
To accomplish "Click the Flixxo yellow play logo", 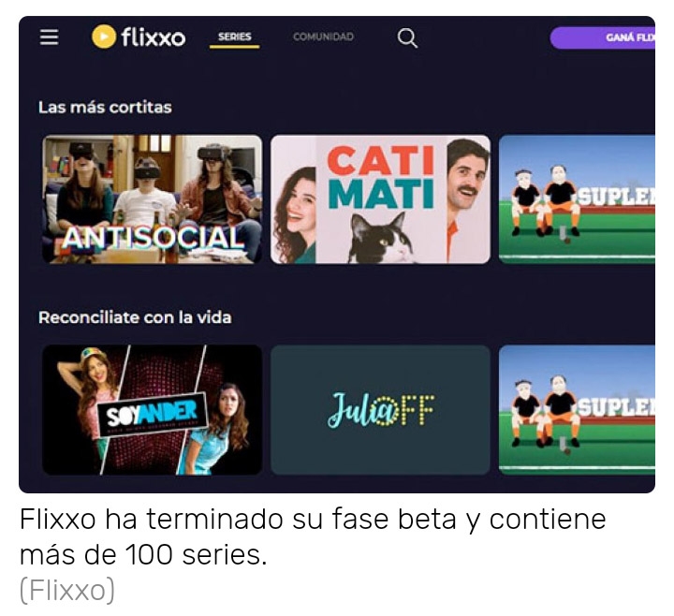I will point(104,37).
